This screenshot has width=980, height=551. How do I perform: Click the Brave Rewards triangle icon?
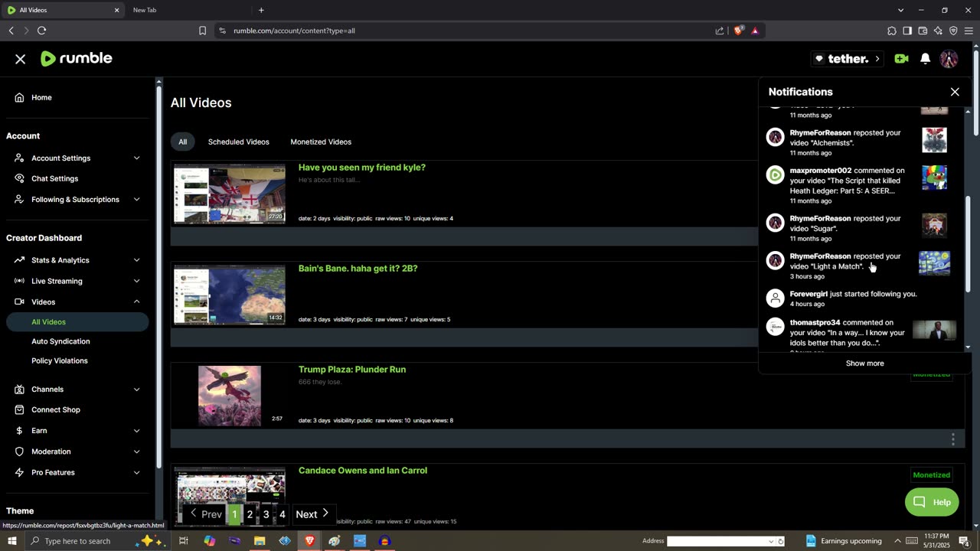(755, 31)
